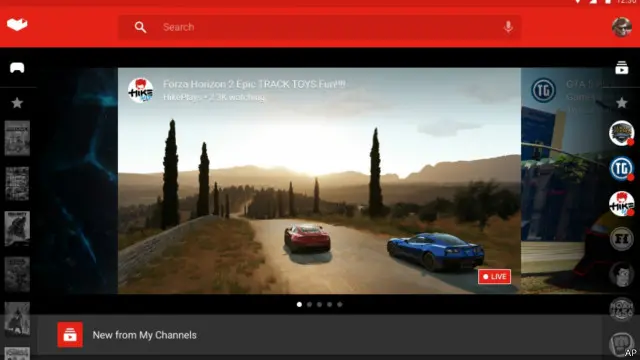
Task: Click the search magnifier icon
Action: [140, 27]
